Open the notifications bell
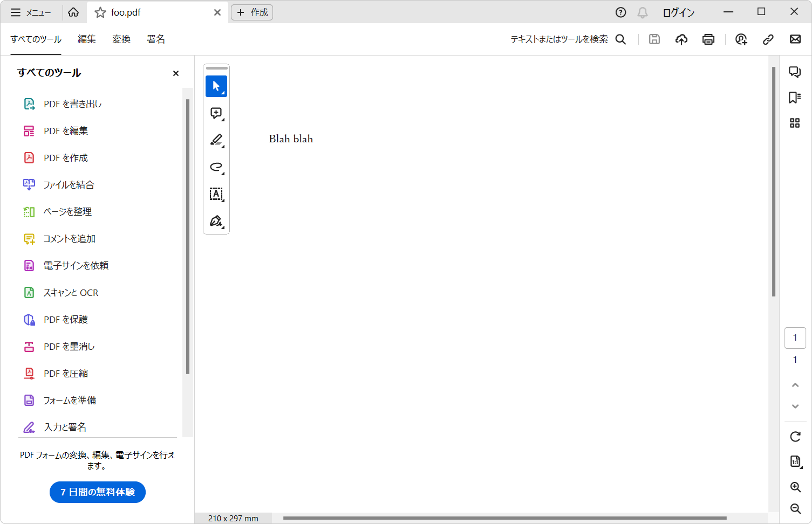This screenshot has width=812, height=524. (x=643, y=12)
